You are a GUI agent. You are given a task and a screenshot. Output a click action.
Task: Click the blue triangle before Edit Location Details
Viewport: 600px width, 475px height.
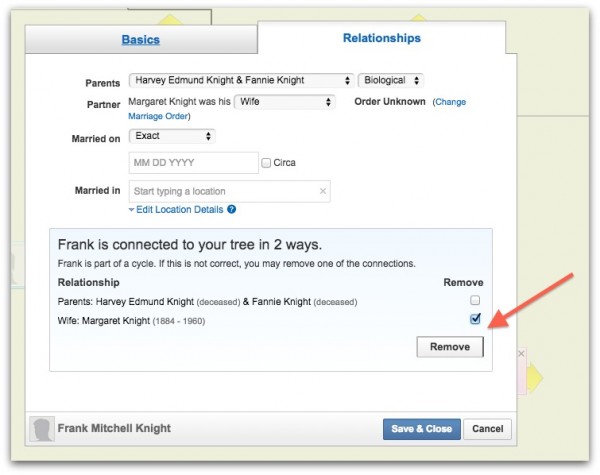click(x=131, y=210)
